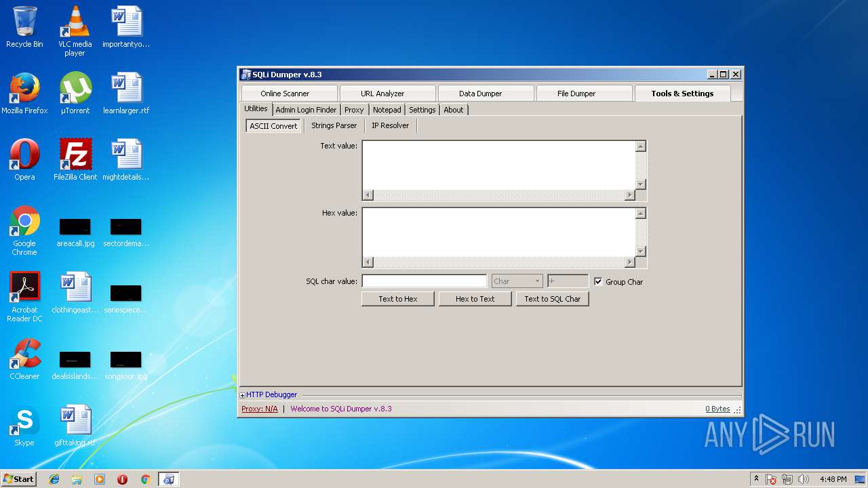Click the taskbar clock 4:48 PM
The width and height of the screenshot is (868, 488).
(833, 479)
